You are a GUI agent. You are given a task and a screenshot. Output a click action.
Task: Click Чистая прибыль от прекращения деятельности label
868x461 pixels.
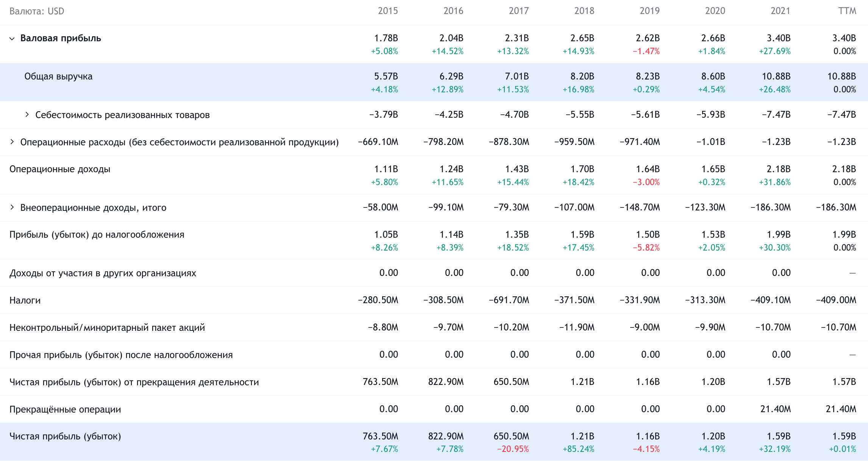[x=134, y=382]
